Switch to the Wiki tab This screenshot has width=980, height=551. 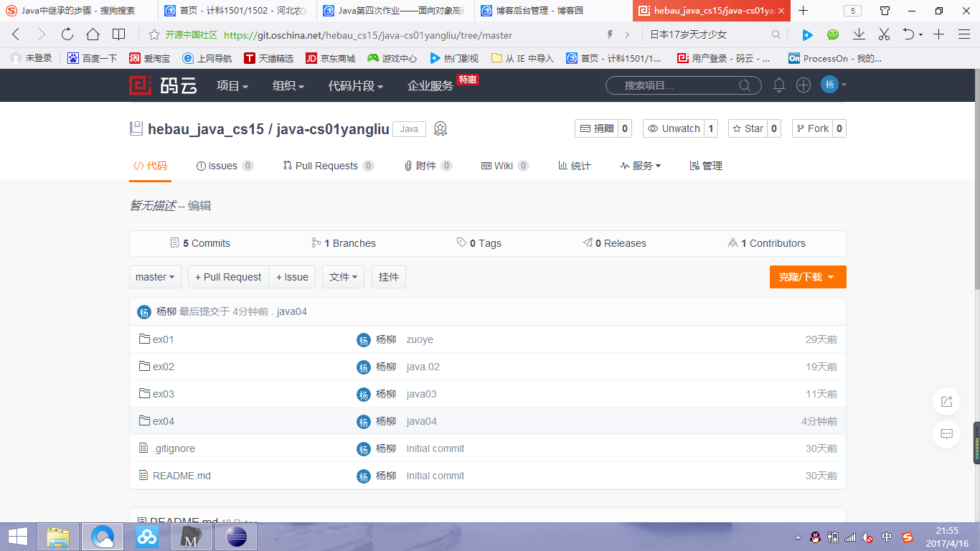point(504,165)
